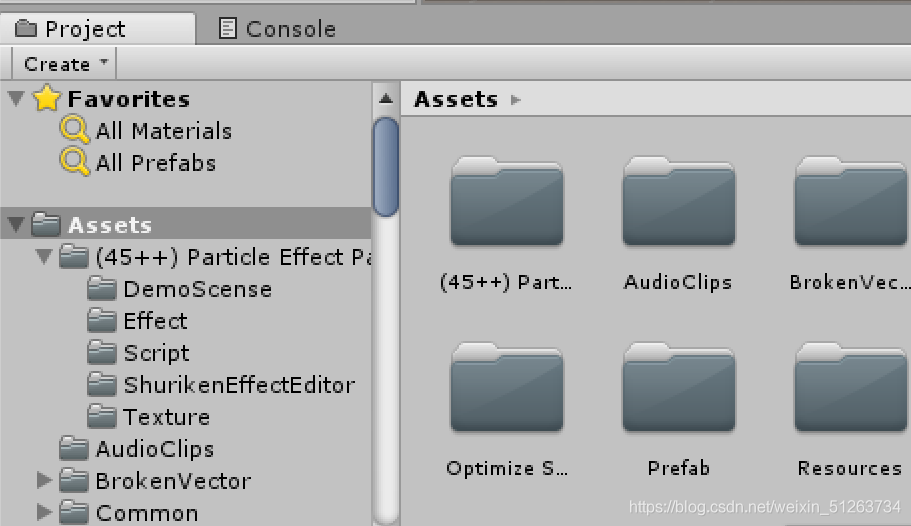
Task: Expand the BrokenVector folder in the tree
Action: [43, 481]
